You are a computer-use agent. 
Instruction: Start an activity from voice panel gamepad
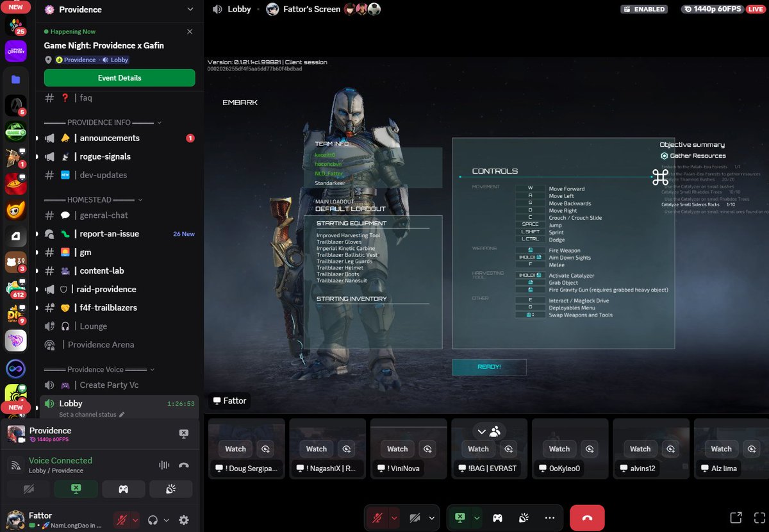123,489
